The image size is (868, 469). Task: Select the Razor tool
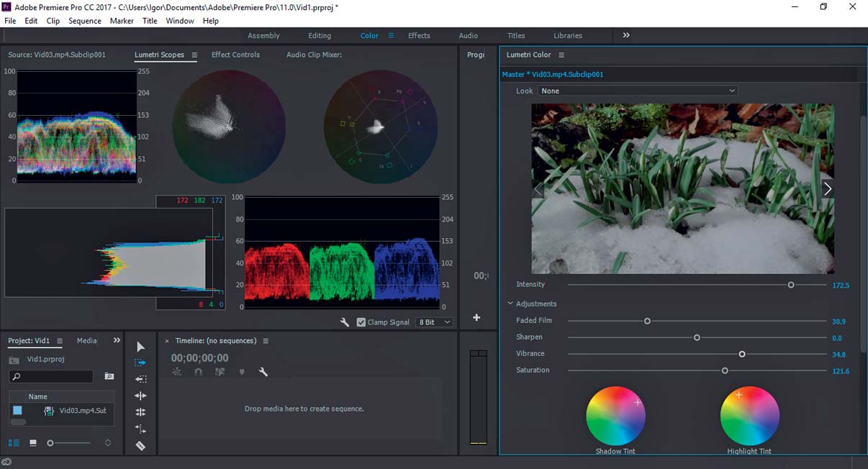tap(140, 445)
